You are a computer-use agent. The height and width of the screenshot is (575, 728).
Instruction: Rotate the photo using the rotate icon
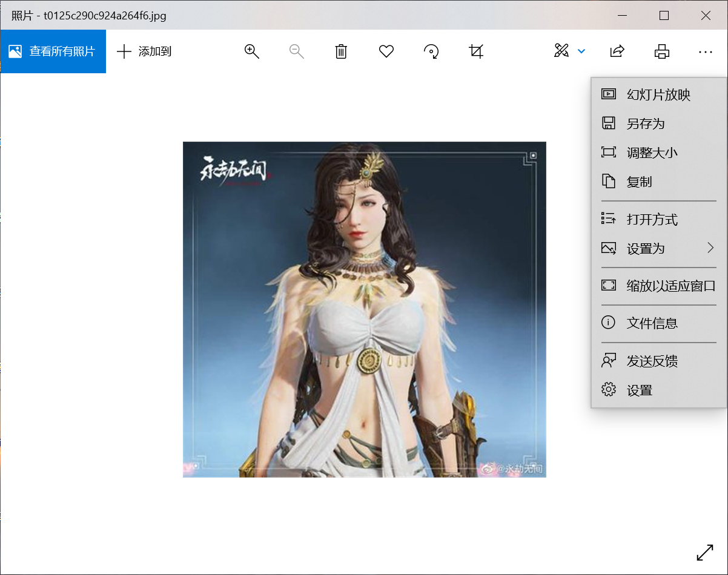tap(431, 51)
